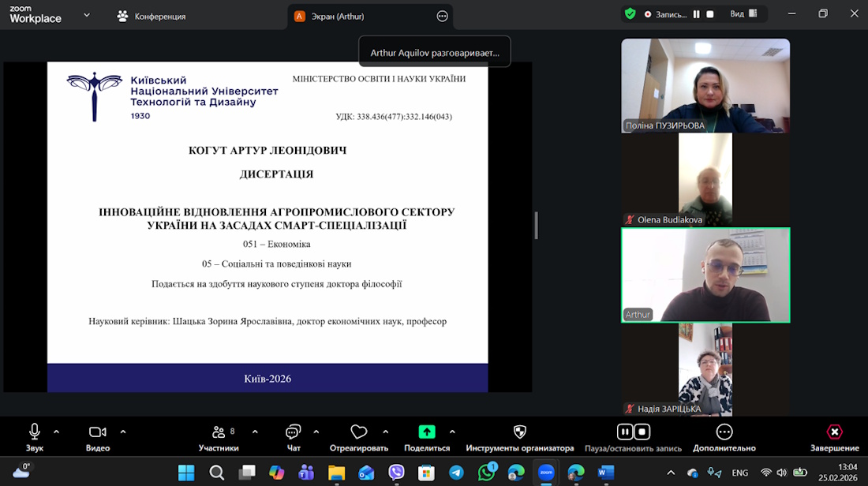Select Поліна ПУЗИРЬОВА video thumbnail
This screenshot has height=486, width=868.
pyautogui.click(x=705, y=85)
